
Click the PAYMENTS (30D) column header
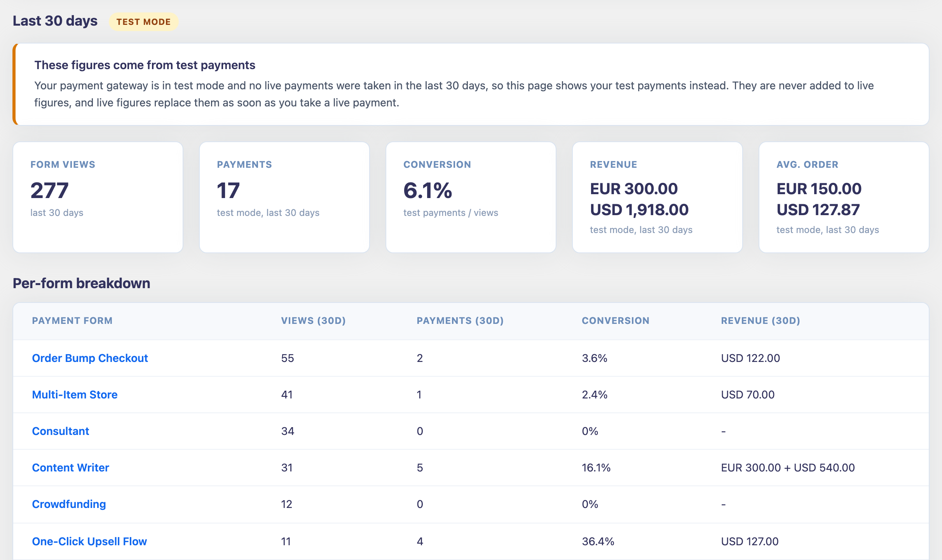[460, 321]
